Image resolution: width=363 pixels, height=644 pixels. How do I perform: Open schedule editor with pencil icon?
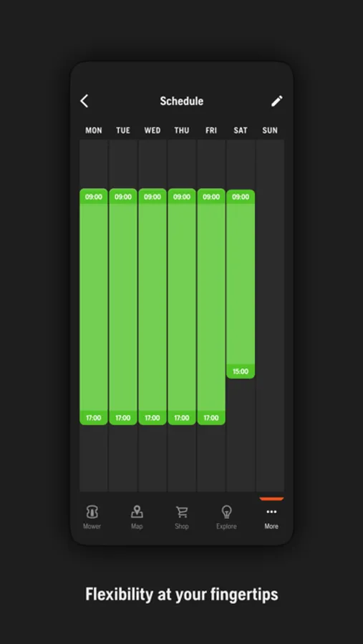[276, 101]
